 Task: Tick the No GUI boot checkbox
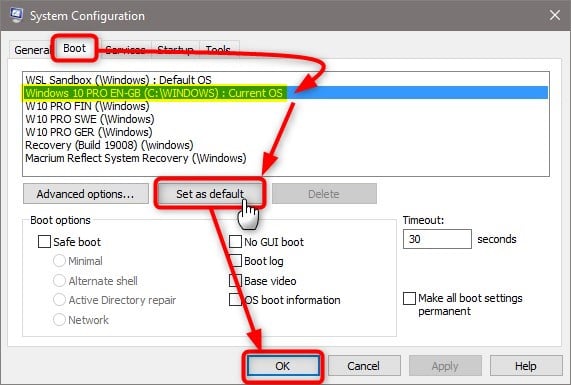[x=235, y=241]
